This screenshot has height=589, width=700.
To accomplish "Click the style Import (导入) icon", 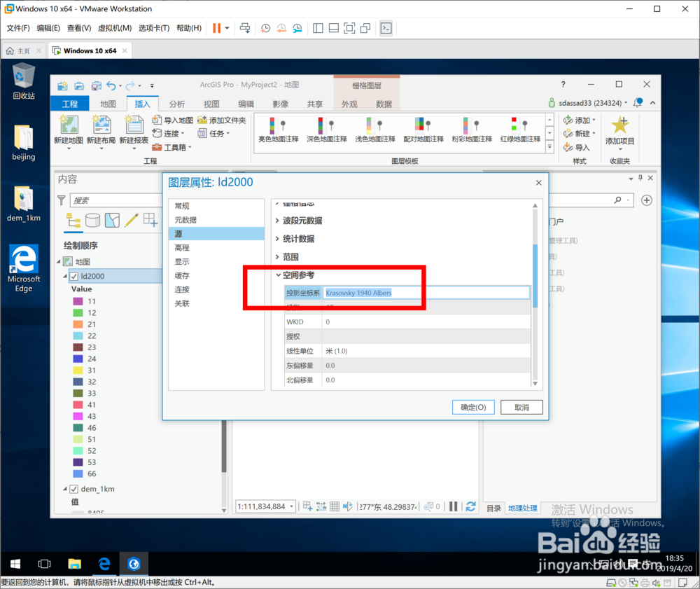I will click(568, 147).
